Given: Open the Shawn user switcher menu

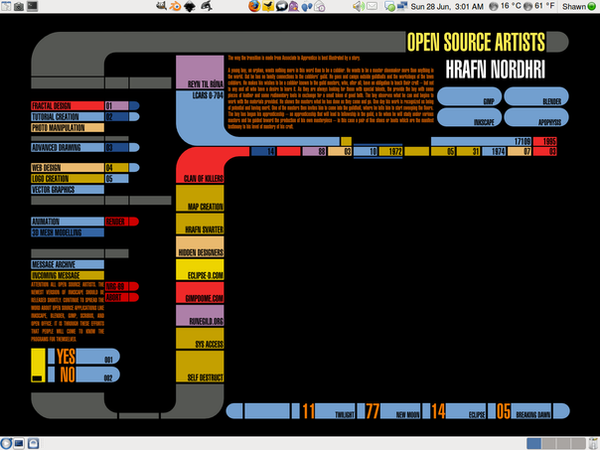Looking at the screenshot, I should pyautogui.click(x=574, y=7).
